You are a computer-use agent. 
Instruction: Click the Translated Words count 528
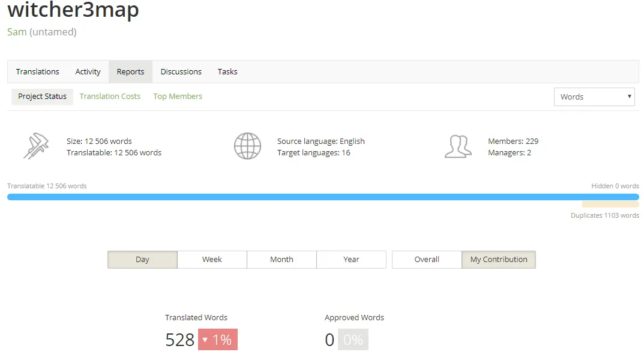tap(179, 340)
